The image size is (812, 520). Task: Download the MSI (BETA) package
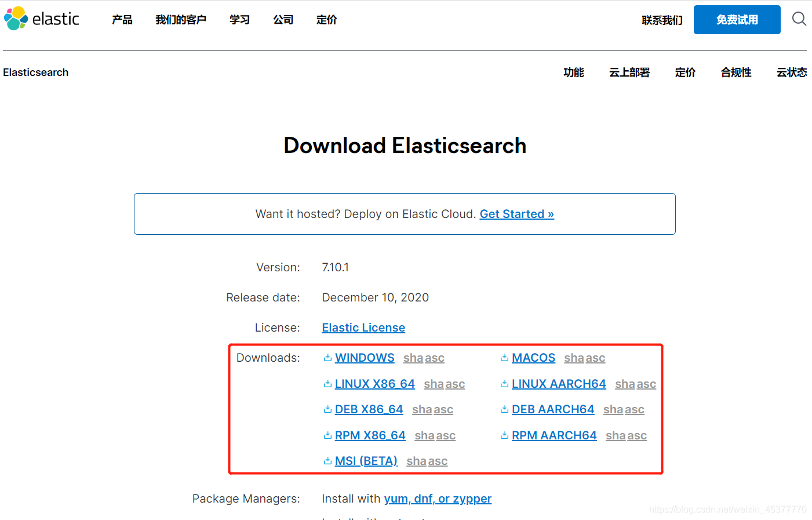coord(366,461)
